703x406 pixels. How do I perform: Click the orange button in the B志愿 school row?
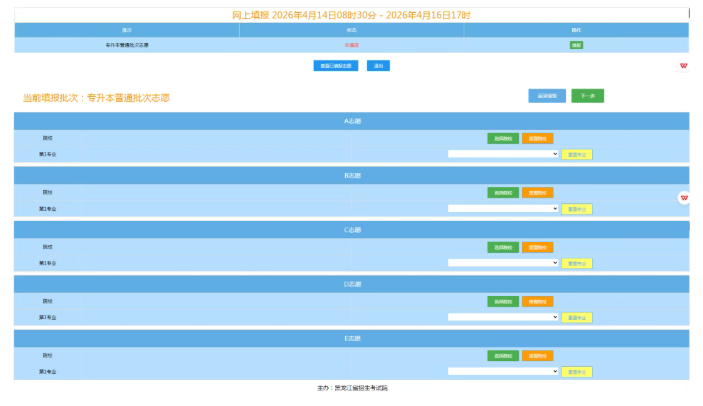[537, 192]
